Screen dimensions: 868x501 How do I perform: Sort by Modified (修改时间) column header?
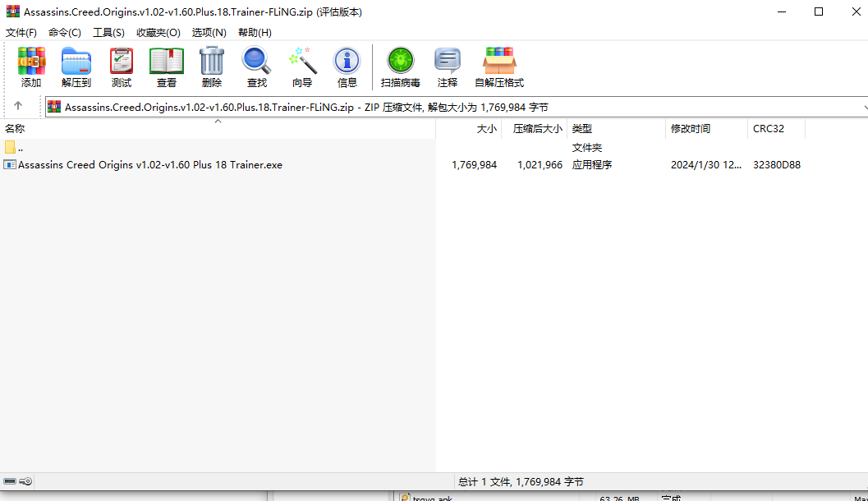(x=706, y=128)
